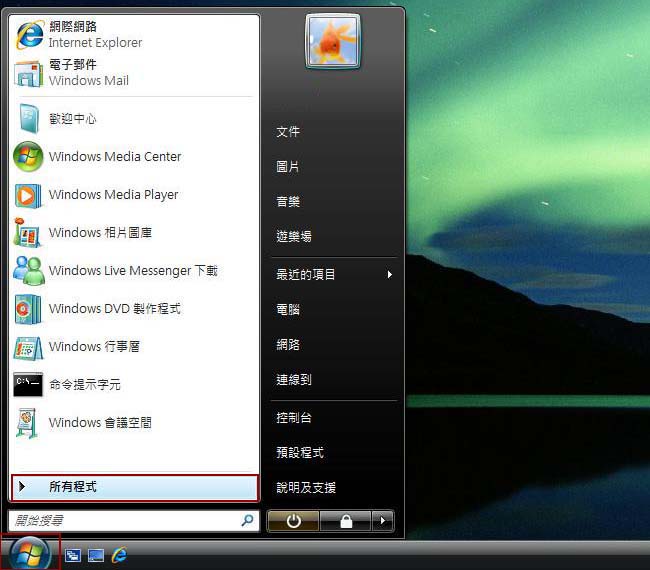Open Windows 相片圖庫 photo gallery icon
Screen dimensions: 650x570
pyautogui.click(x=27, y=233)
